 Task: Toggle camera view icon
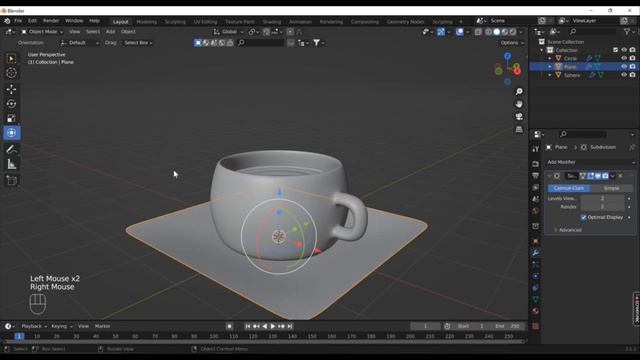519,117
